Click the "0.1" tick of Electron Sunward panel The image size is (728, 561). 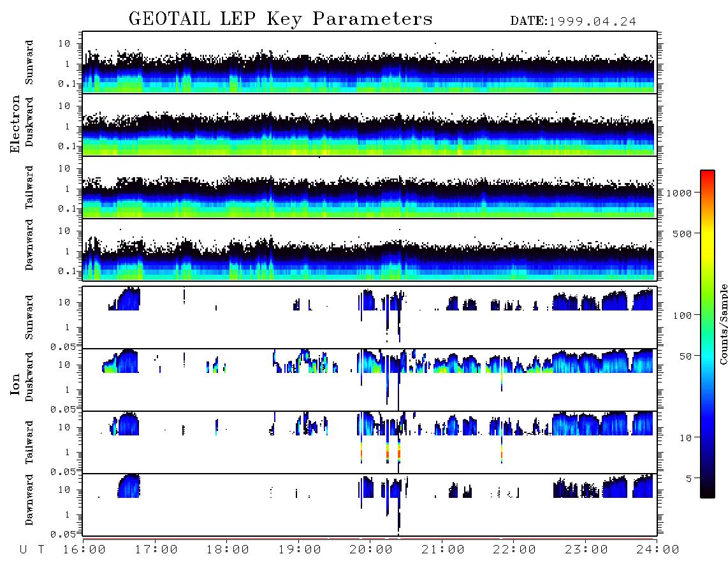coord(66,84)
